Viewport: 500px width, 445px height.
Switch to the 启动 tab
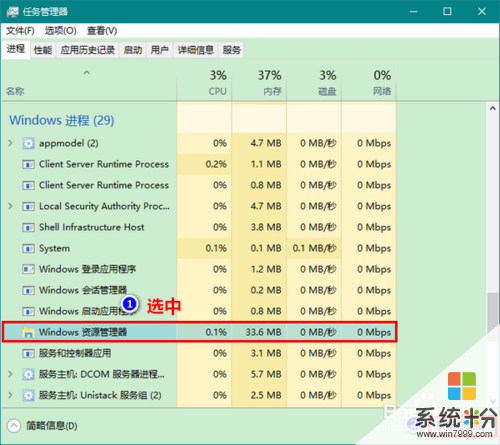(133, 50)
